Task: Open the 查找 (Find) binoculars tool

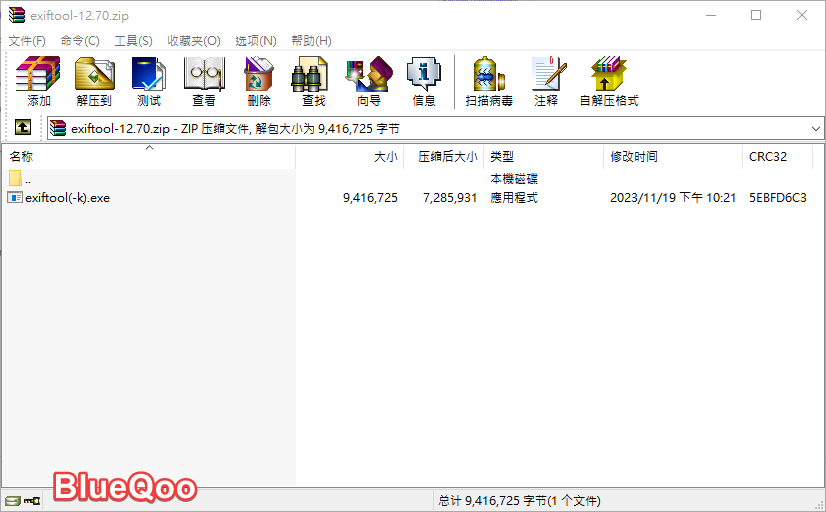Action: (x=314, y=81)
